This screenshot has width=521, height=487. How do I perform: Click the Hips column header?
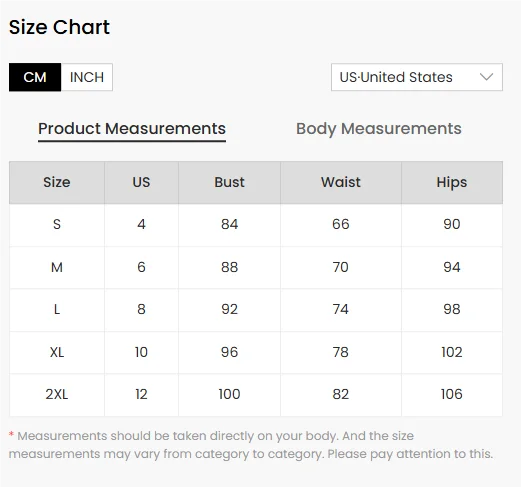(x=452, y=182)
